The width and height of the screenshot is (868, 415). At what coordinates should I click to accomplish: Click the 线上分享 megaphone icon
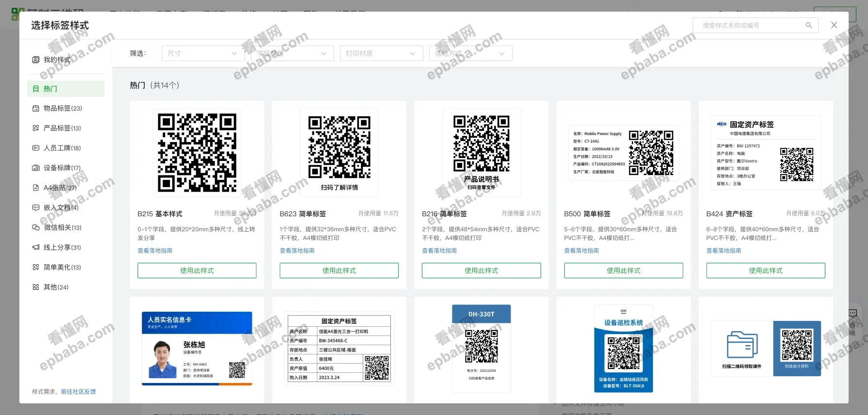point(35,247)
